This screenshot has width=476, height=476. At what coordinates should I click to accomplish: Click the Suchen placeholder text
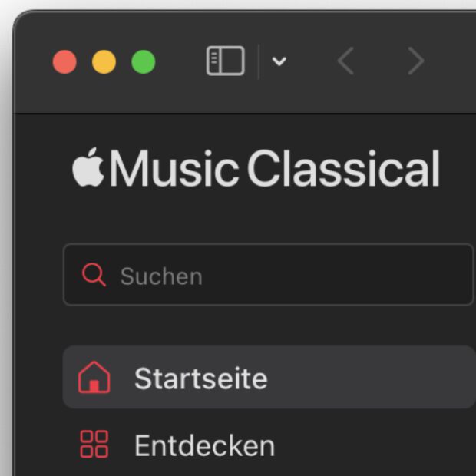point(161,276)
